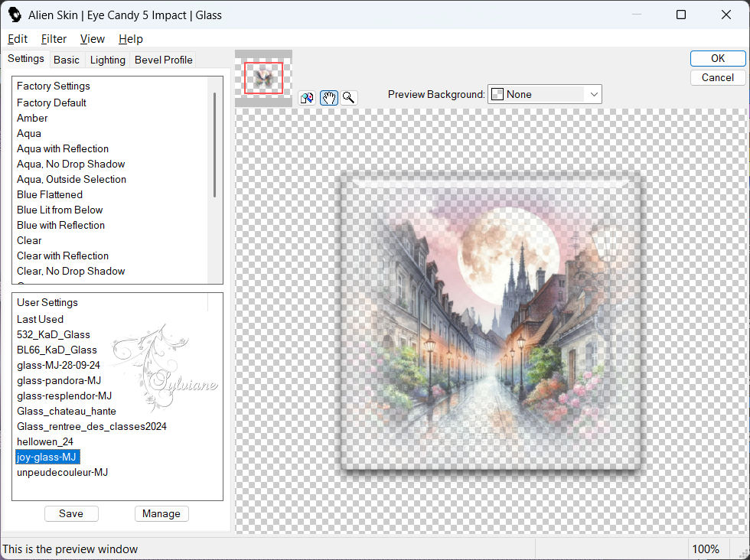Switch to the Lighting tab
This screenshot has width=750, height=560.
pyautogui.click(x=108, y=60)
